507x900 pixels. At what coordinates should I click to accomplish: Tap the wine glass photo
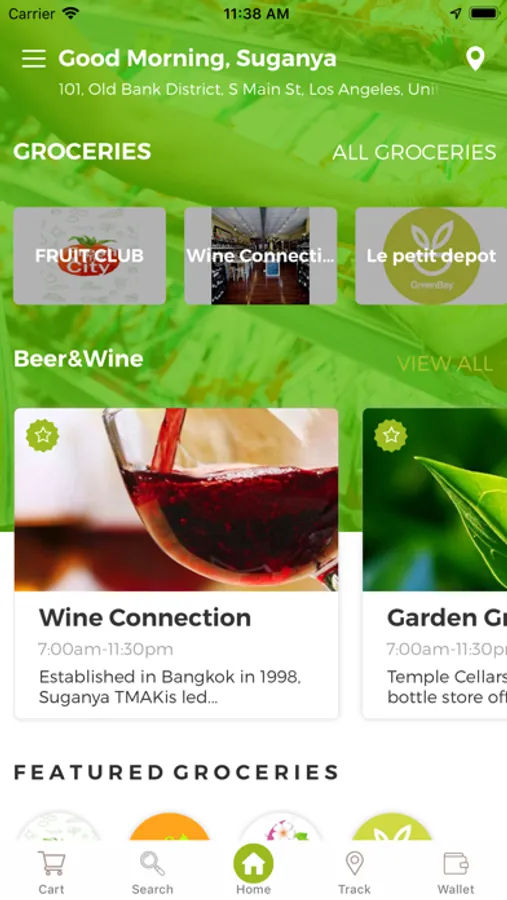(x=176, y=499)
